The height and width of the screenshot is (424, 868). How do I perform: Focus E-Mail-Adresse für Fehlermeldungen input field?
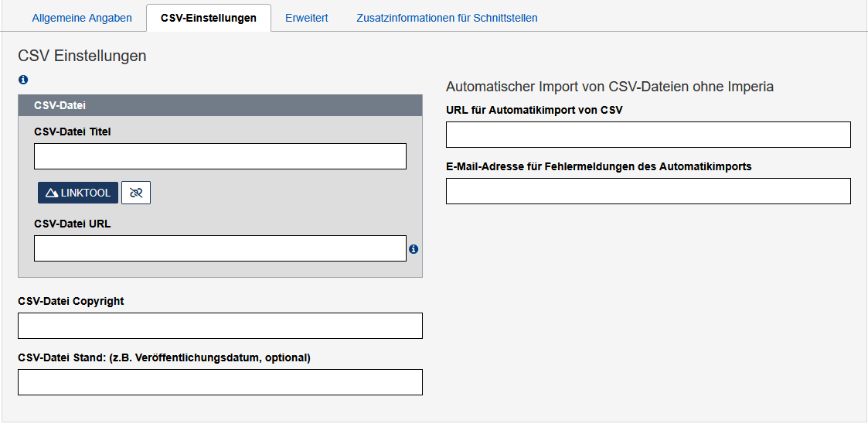tap(648, 191)
